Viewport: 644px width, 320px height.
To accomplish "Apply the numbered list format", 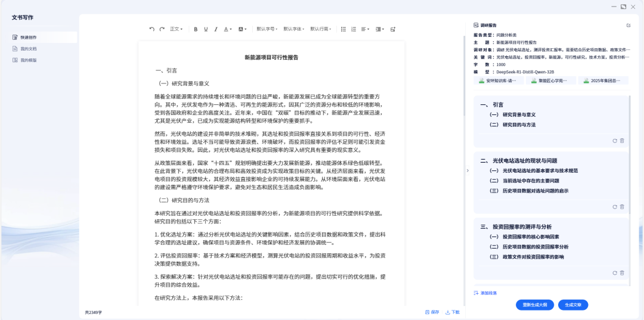I will pyautogui.click(x=354, y=29).
